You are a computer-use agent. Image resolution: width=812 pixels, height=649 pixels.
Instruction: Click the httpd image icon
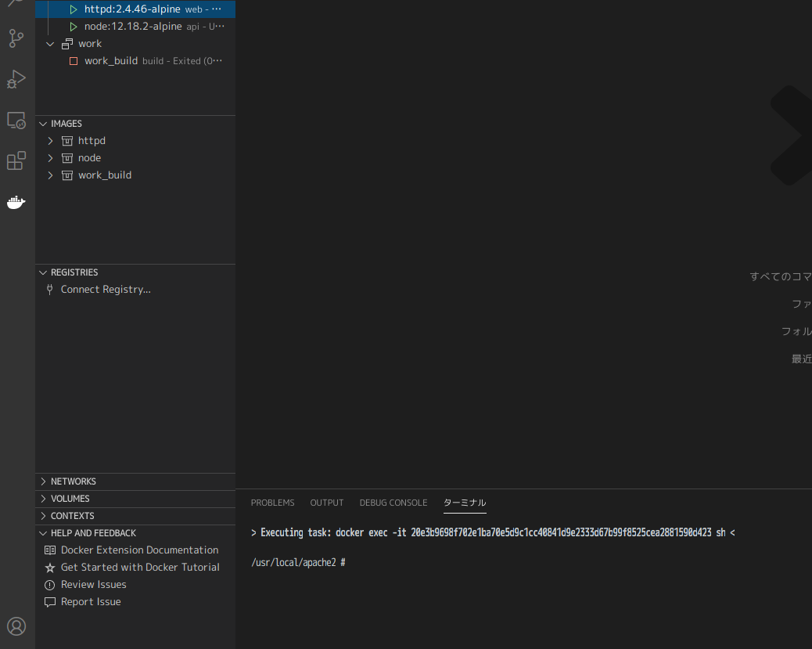(x=67, y=141)
